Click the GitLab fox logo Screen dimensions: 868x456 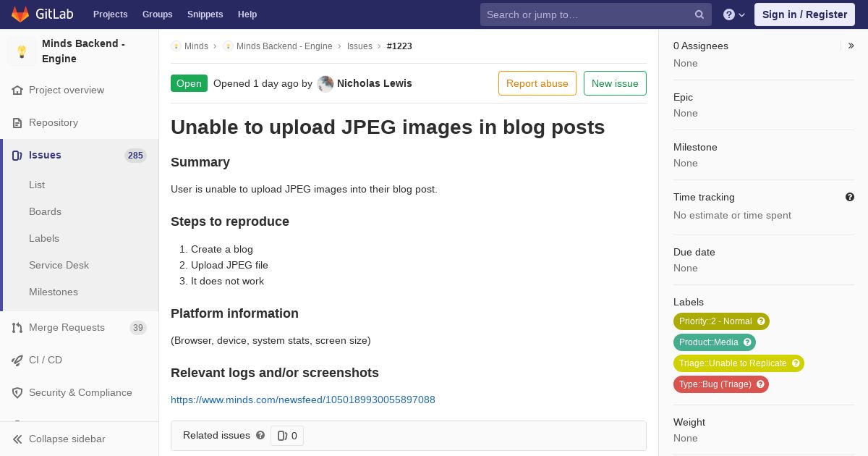pyautogui.click(x=20, y=14)
